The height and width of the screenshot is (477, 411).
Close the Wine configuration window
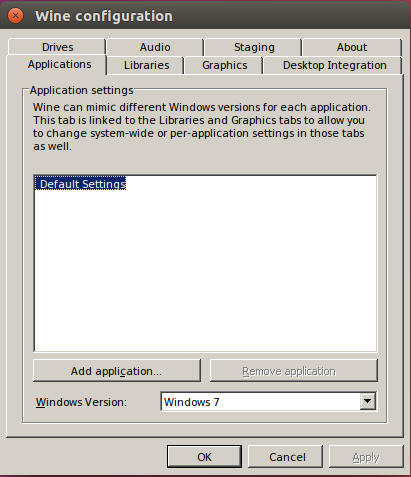point(15,16)
